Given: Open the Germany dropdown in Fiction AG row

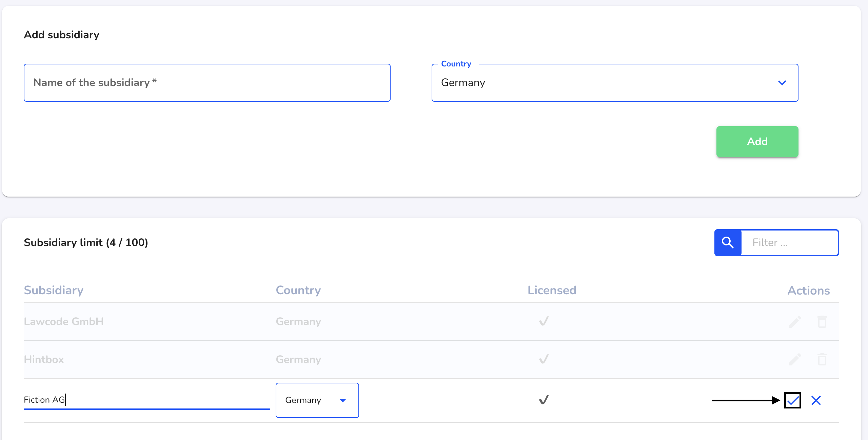Looking at the screenshot, I should (x=317, y=400).
